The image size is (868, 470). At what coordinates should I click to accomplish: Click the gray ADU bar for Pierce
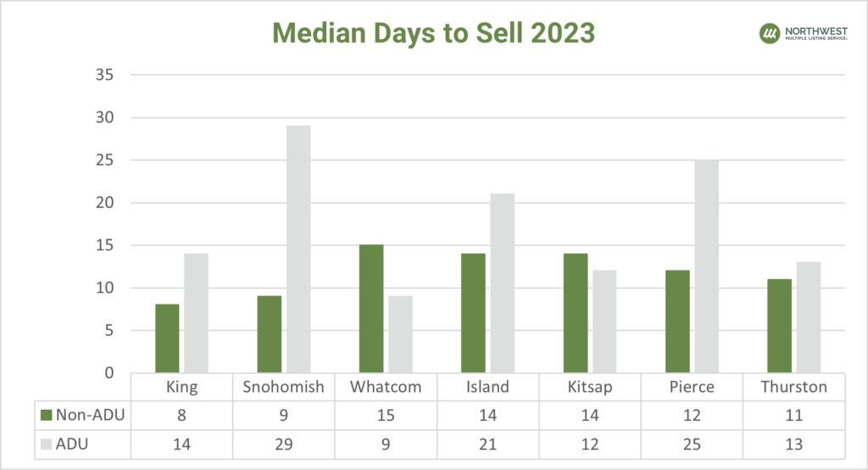pos(706,266)
